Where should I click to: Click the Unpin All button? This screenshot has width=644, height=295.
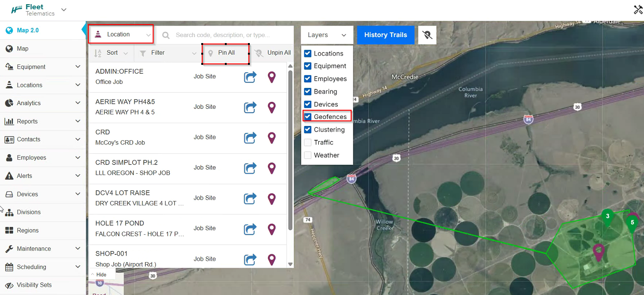[x=273, y=53]
